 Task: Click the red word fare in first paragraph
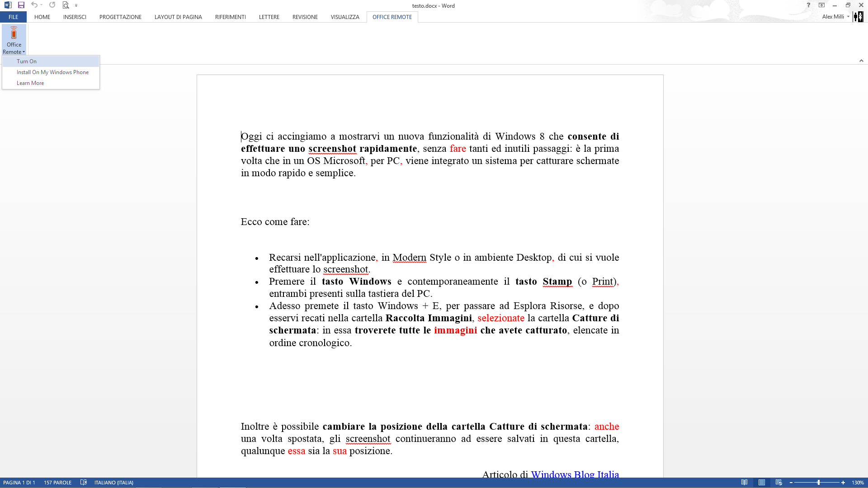(x=458, y=149)
